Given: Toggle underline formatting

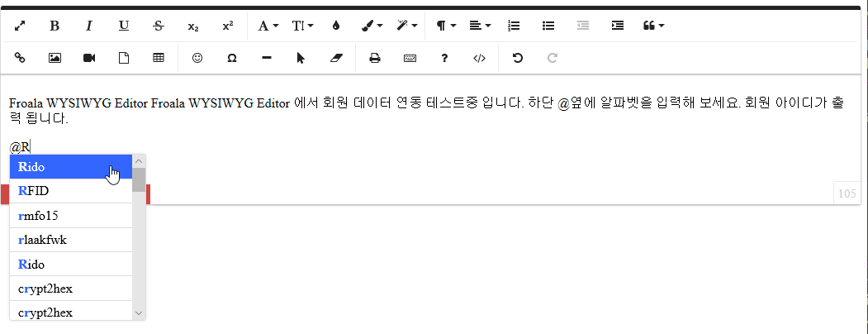Looking at the screenshot, I should (124, 26).
